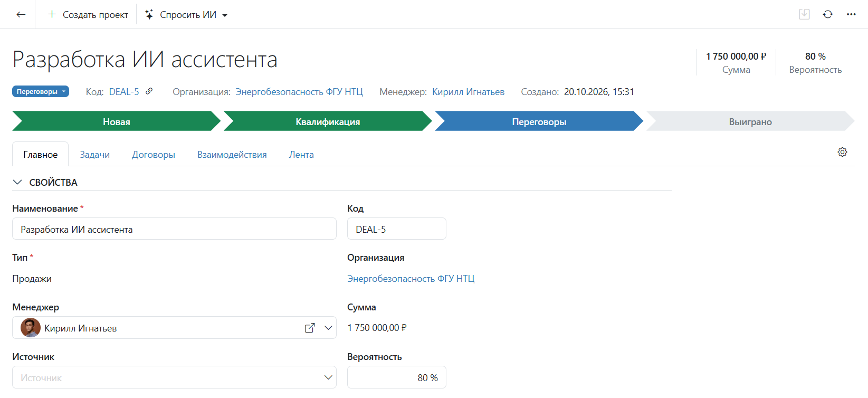The image size is (868, 398).
Task: Open the Лента tab
Action: click(301, 155)
